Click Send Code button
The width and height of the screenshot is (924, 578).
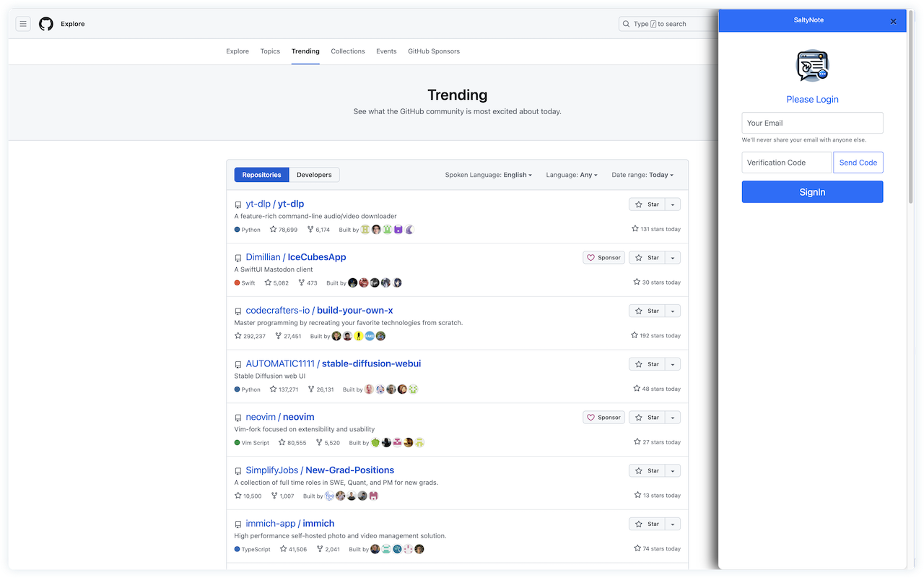pos(858,163)
